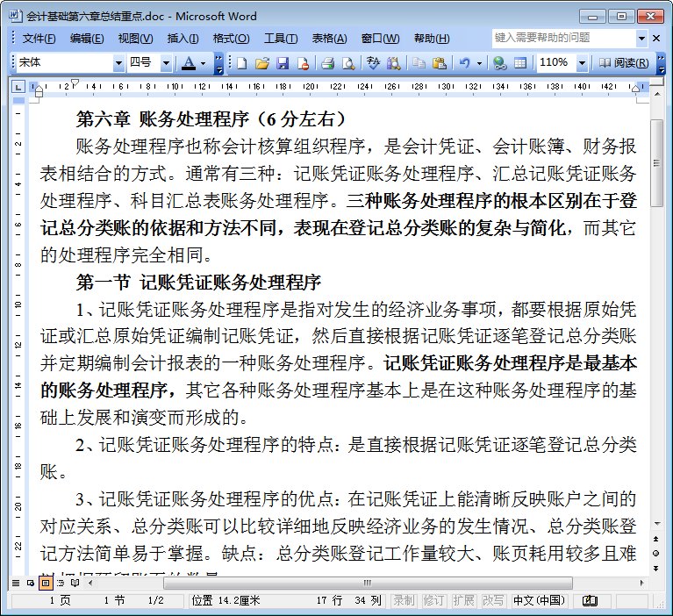This screenshot has width=673, height=616.
Task: Click the Paste clipboard icon
Action: [439, 63]
